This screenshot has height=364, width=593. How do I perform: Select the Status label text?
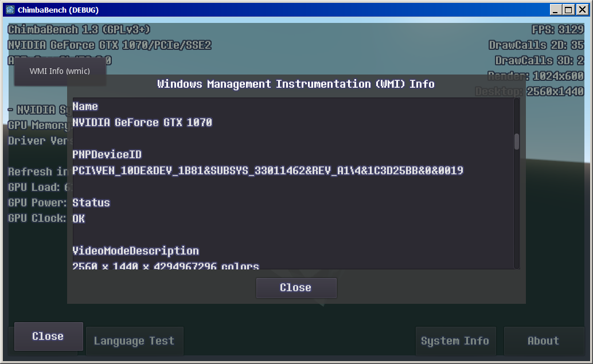point(91,202)
